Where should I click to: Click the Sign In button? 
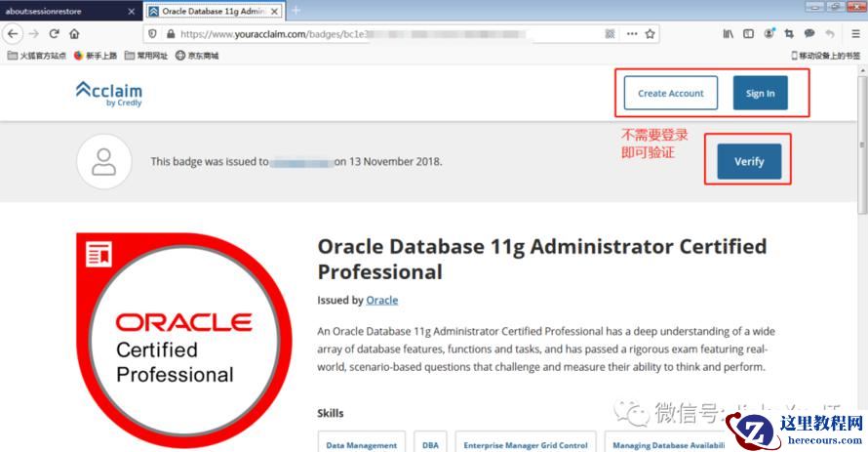click(x=760, y=93)
